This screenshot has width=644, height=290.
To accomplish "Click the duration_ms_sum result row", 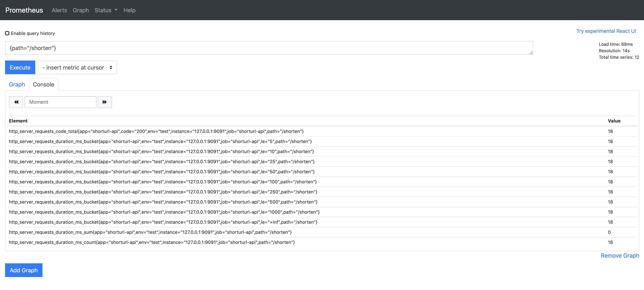I will tap(150, 232).
